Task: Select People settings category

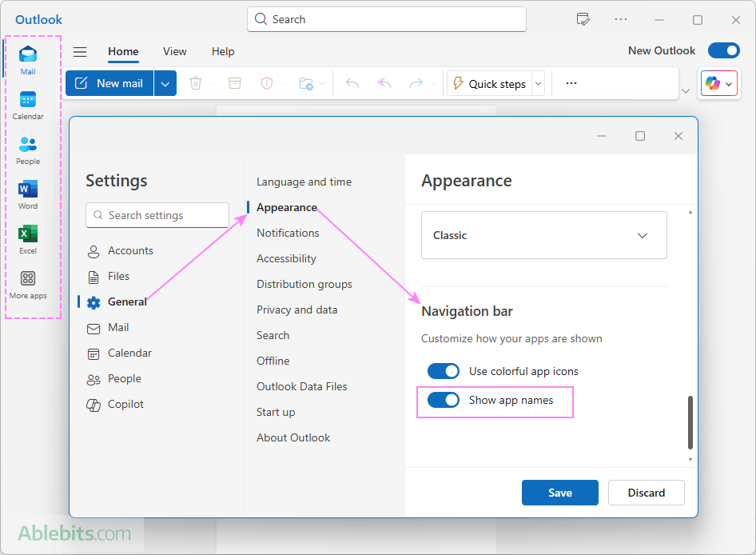Action: click(114, 379)
